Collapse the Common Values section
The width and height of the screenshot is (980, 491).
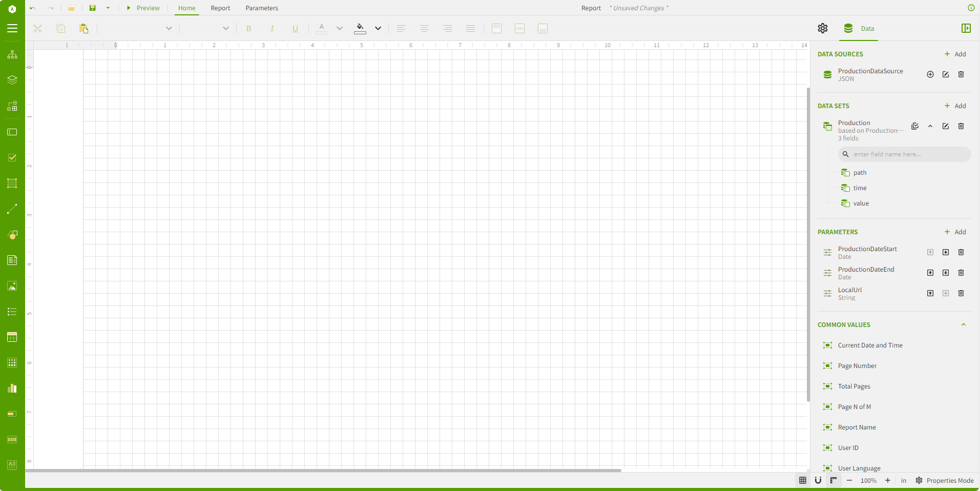tap(963, 325)
